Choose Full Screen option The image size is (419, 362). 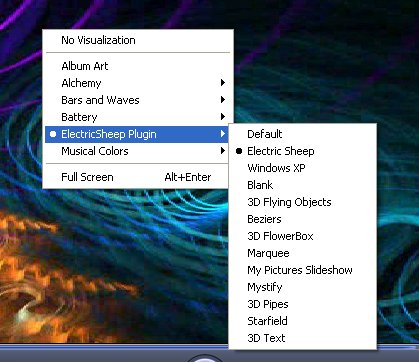(x=138, y=177)
